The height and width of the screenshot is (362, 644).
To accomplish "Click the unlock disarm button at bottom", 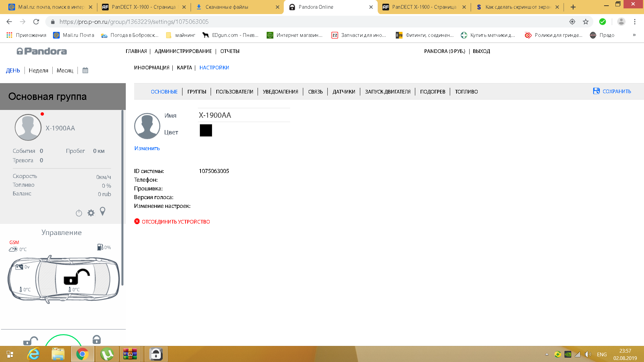I will click(31, 341).
